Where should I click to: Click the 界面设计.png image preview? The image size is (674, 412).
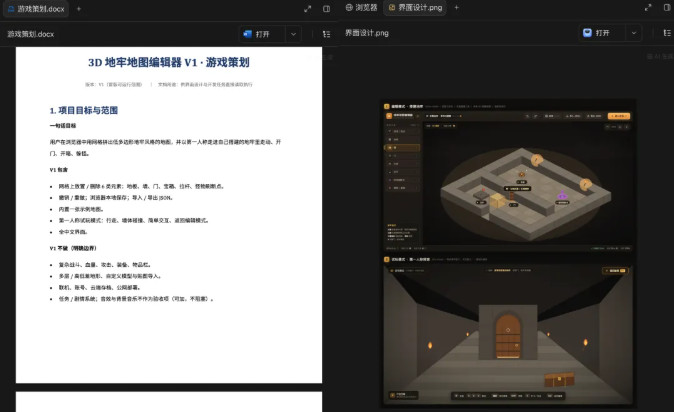[x=508, y=254]
